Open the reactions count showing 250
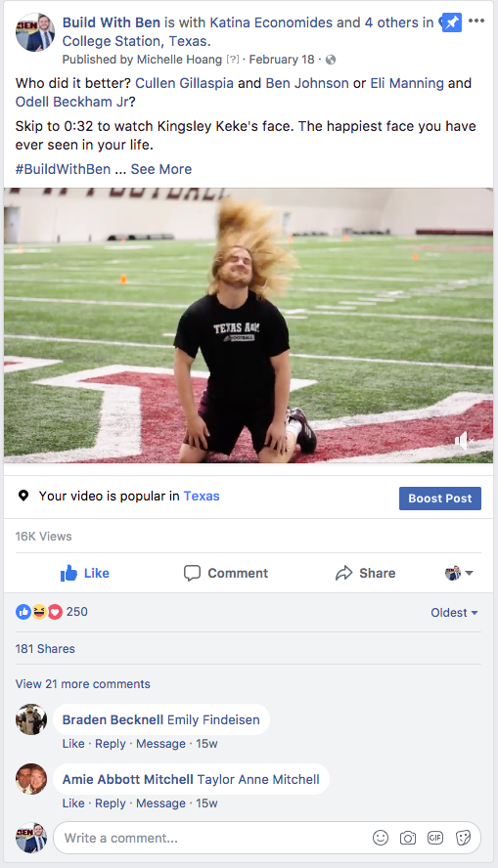 52,612
